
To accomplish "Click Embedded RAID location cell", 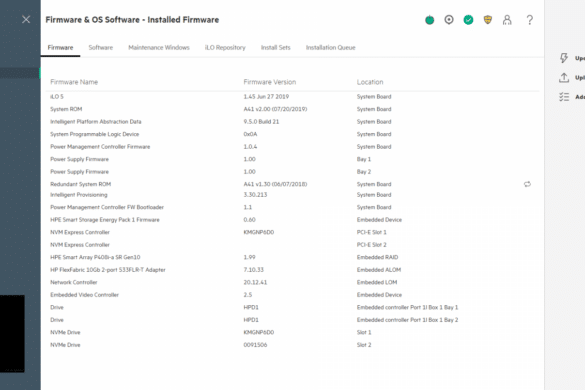I will pos(377,257).
